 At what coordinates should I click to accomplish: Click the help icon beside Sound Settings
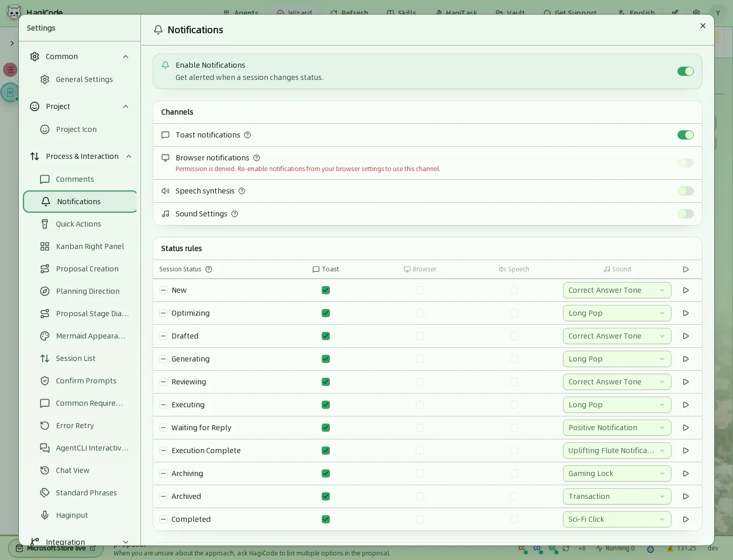coord(235,214)
